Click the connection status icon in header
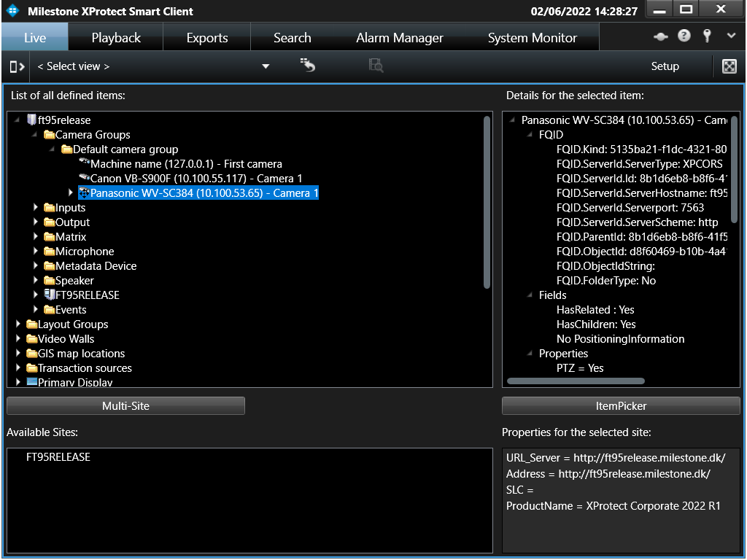 point(661,36)
